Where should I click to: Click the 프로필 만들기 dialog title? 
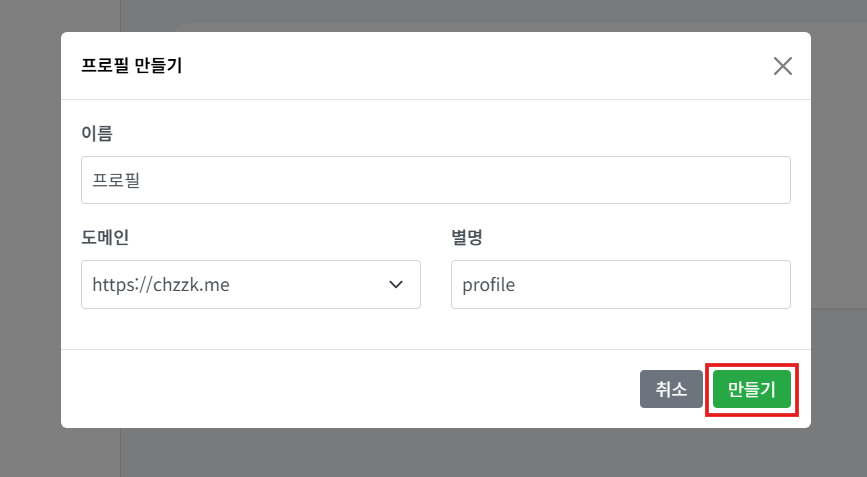click(132, 67)
